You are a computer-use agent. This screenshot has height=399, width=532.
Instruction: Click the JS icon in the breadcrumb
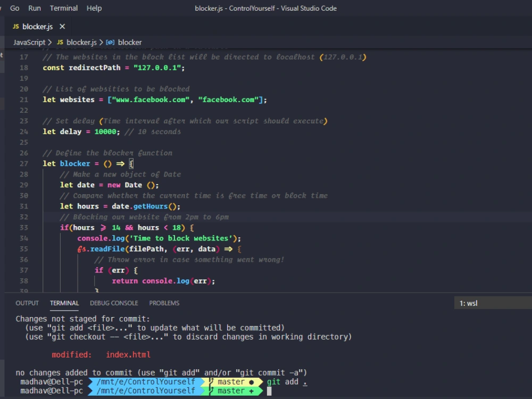(60, 43)
